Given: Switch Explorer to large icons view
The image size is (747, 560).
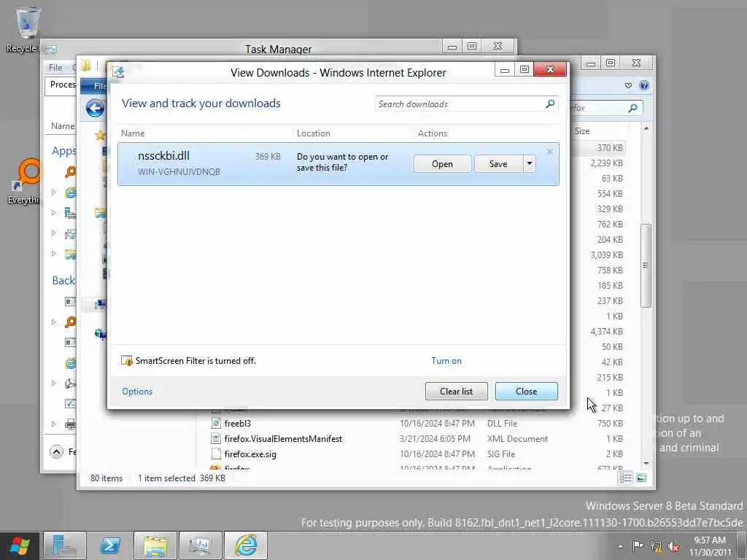Looking at the screenshot, I should tap(641, 478).
